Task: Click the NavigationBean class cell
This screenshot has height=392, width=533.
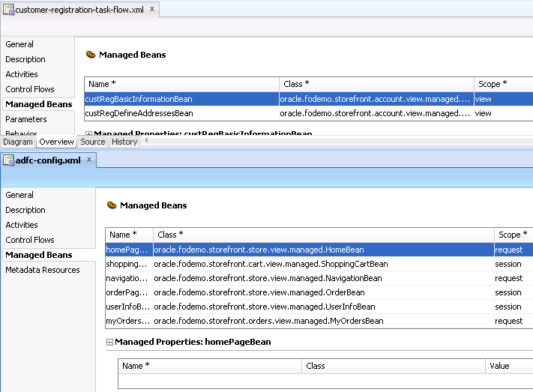Action: 324,278
